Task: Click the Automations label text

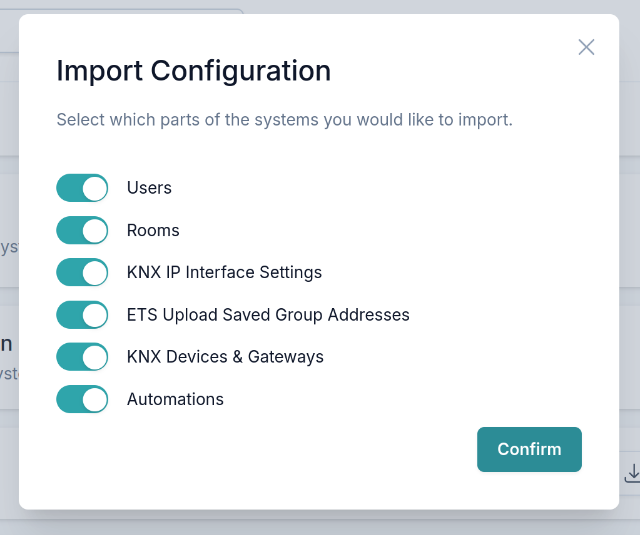Action: 175,399
